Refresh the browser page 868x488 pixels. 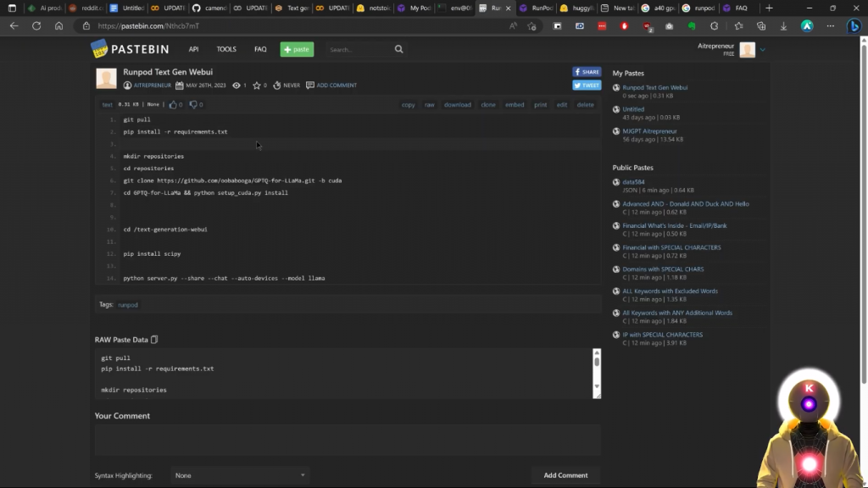pos(36,26)
